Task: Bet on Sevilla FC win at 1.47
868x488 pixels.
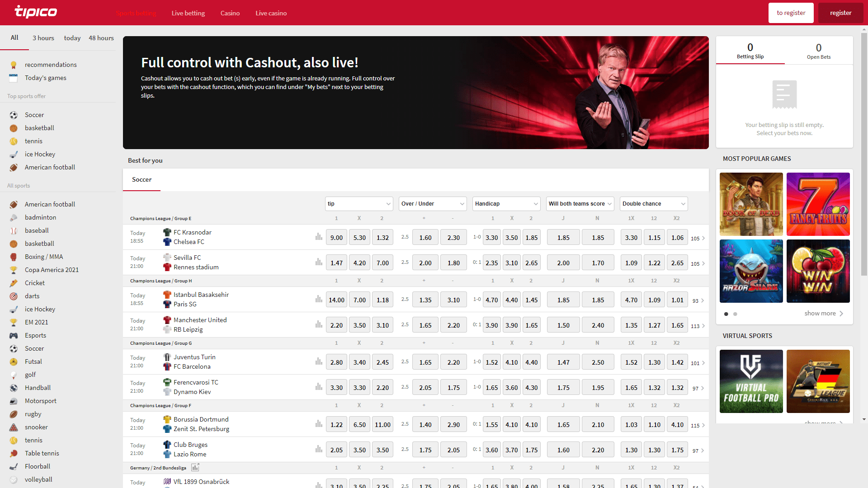Action: coord(337,263)
